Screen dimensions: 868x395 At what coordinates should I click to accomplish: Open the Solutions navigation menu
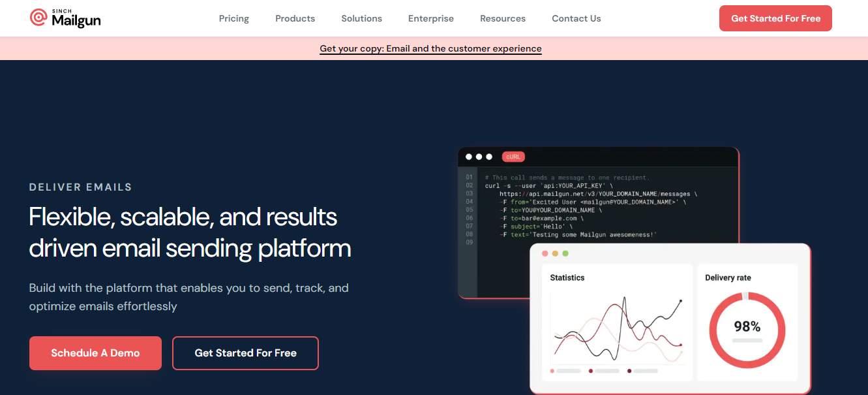(x=361, y=18)
